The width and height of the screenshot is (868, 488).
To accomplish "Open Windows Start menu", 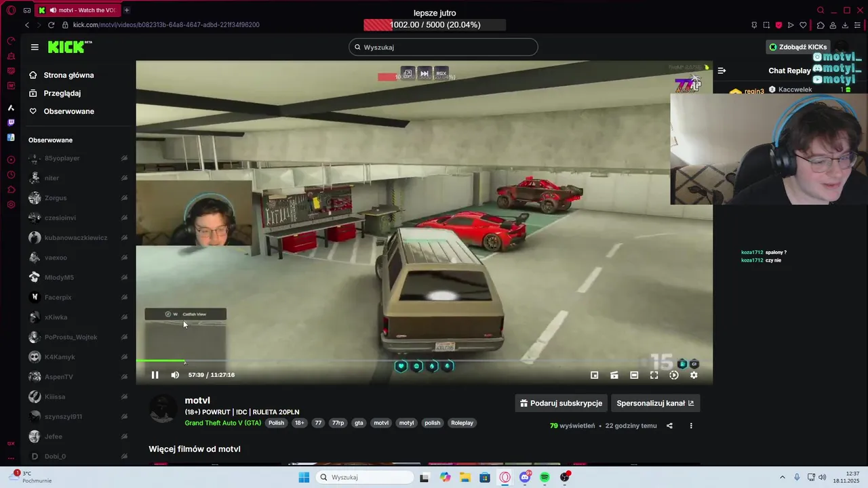I will pyautogui.click(x=304, y=477).
